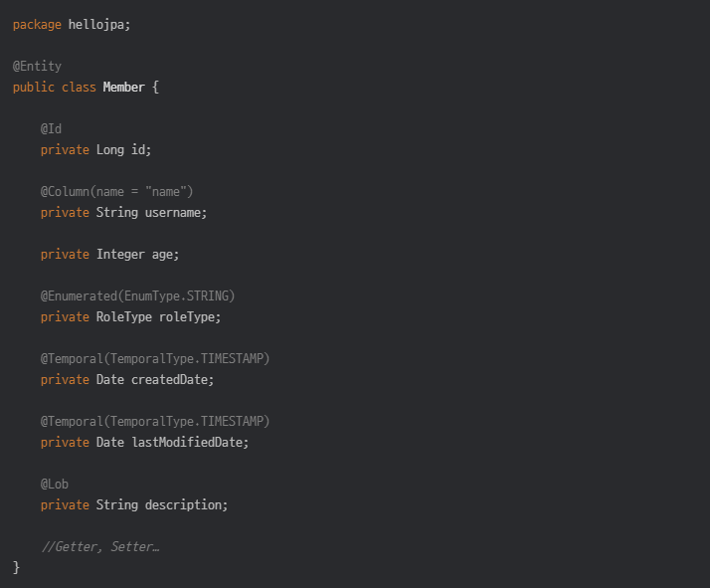Image resolution: width=710 pixels, height=588 pixels.
Task: Click the 'public class' keywords
Action: point(55,87)
